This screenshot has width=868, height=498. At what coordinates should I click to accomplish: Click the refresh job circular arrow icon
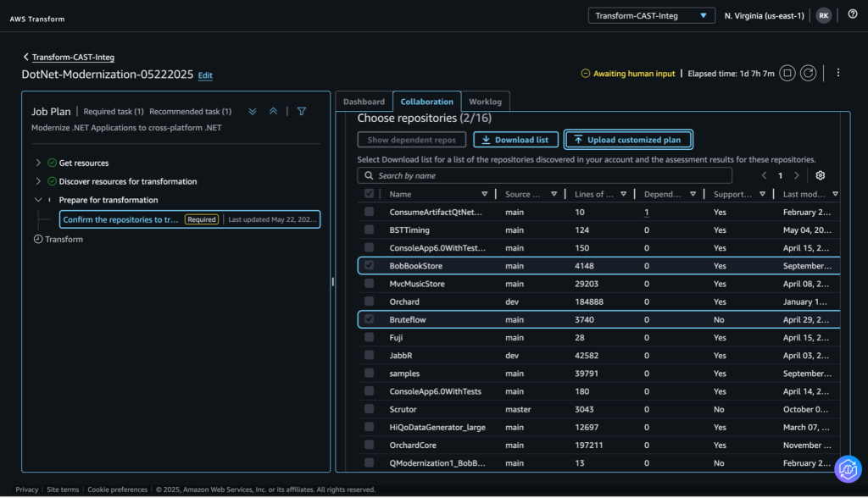808,73
